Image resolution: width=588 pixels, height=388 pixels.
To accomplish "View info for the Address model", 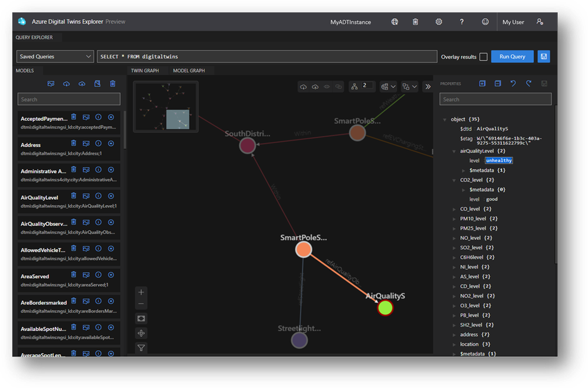I will tap(98, 143).
